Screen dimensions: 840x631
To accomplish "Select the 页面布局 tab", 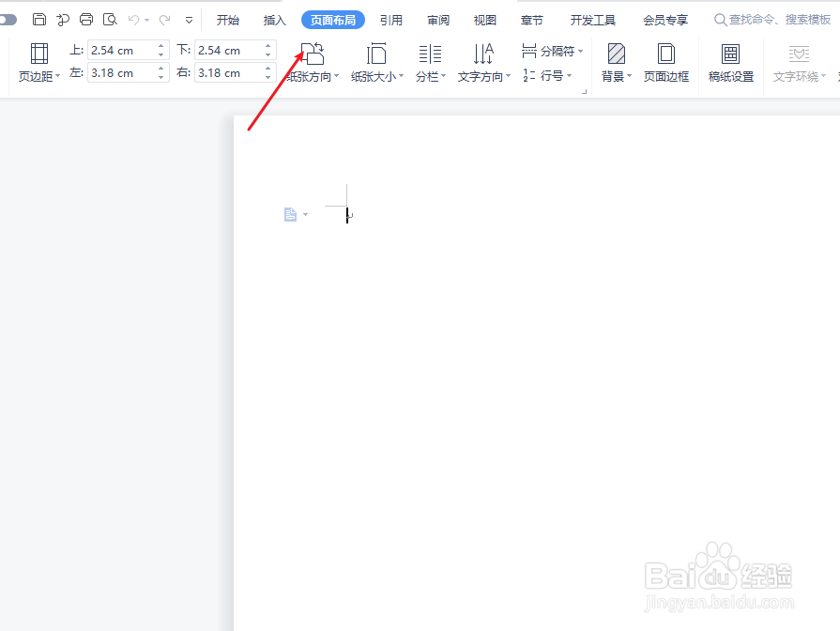I will (x=333, y=21).
